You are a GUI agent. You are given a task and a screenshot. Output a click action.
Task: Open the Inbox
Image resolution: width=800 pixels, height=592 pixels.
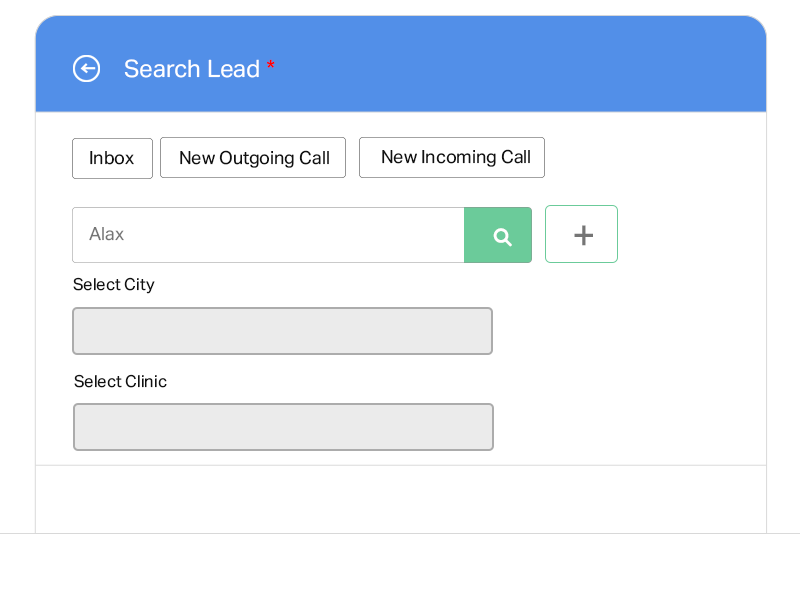point(112,158)
